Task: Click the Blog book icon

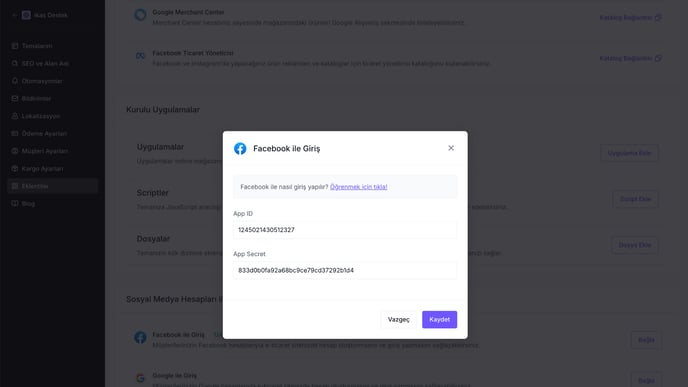Action: click(x=15, y=204)
